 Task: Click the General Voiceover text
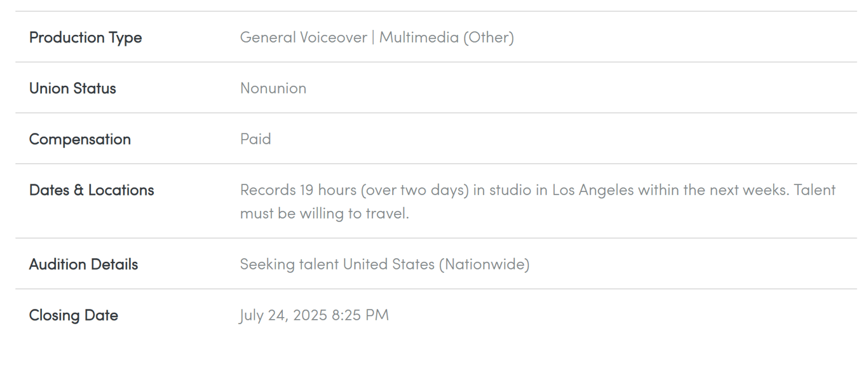tap(303, 37)
